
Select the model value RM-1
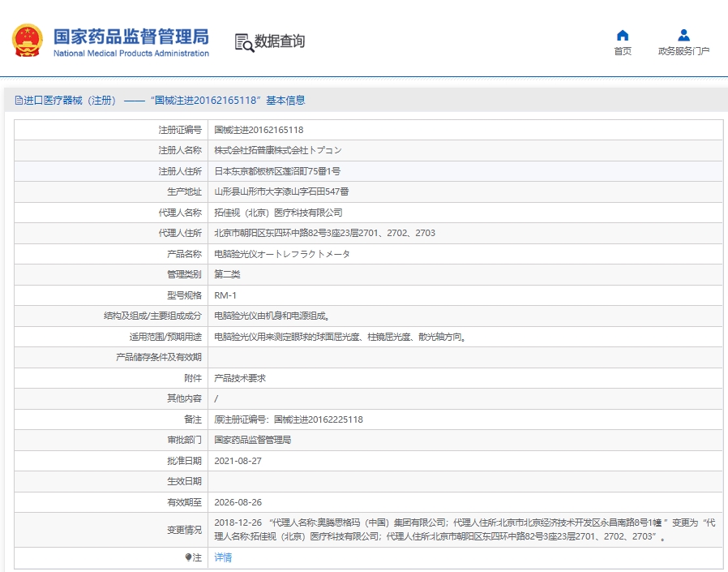(x=225, y=295)
